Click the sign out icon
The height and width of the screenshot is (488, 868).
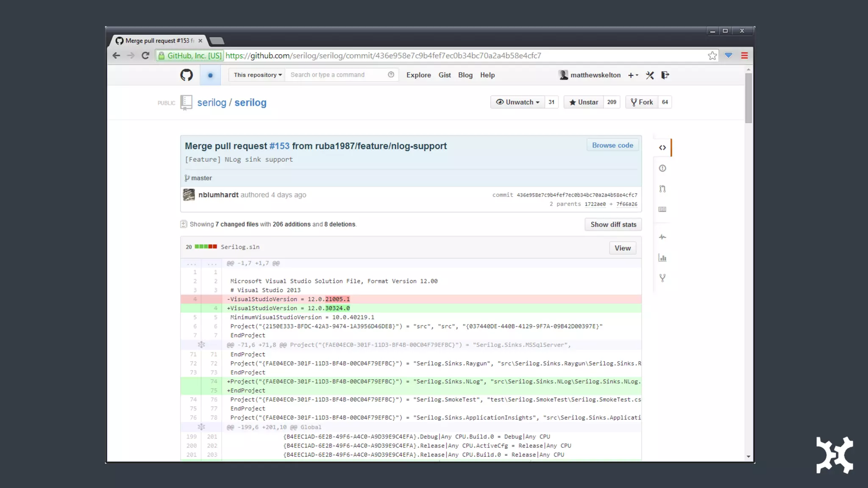665,75
